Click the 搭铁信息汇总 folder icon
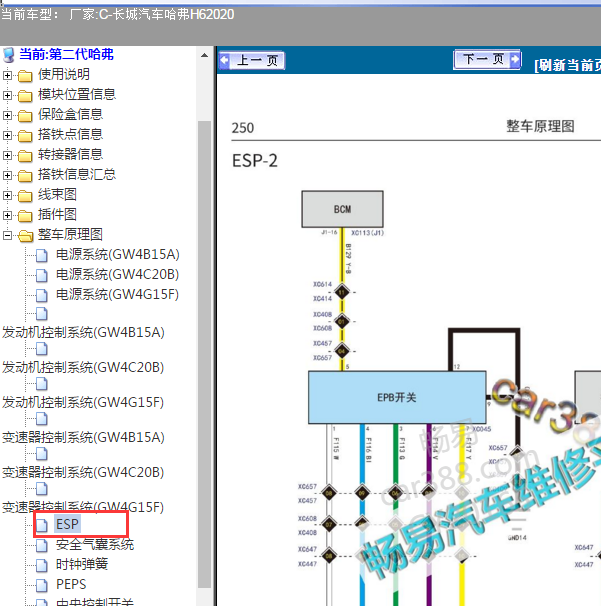This screenshot has height=606, width=601. pos(25,176)
